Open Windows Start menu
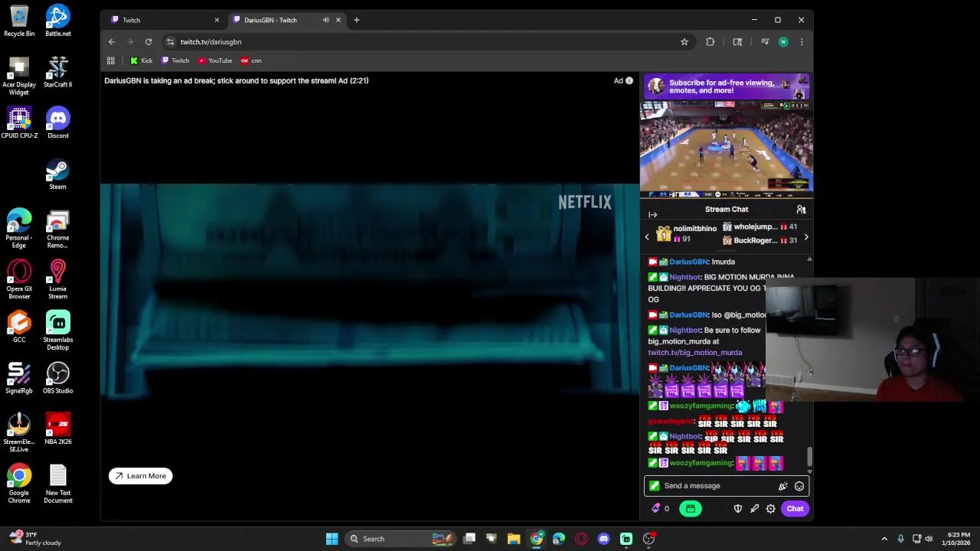This screenshot has width=980, height=551. tap(332, 539)
